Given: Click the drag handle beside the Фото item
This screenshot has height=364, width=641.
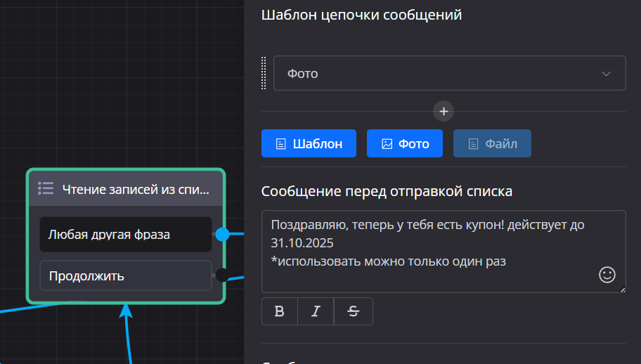Looking at the screenshot, I should tap(264, 73).
